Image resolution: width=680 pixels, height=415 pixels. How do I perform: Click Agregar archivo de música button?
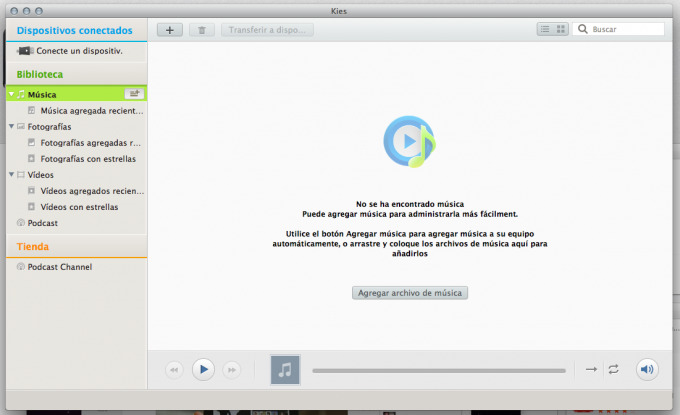pyautogui.click(x=411, y=293)
